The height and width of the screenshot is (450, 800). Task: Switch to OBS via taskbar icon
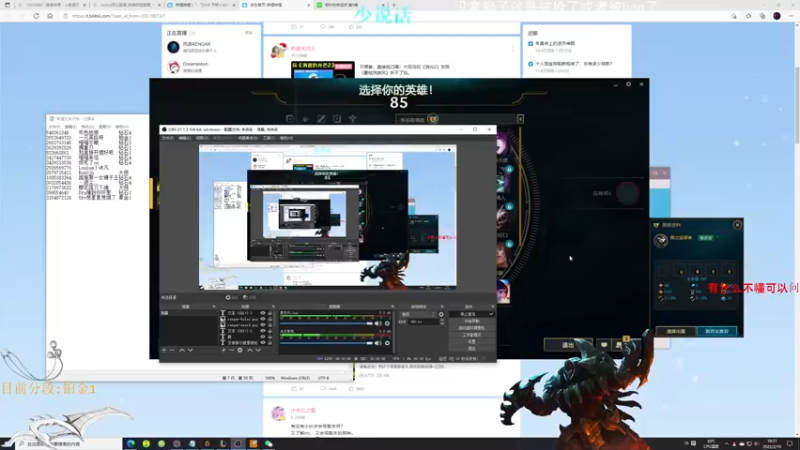pyautogui.click(x=238, y=444)
